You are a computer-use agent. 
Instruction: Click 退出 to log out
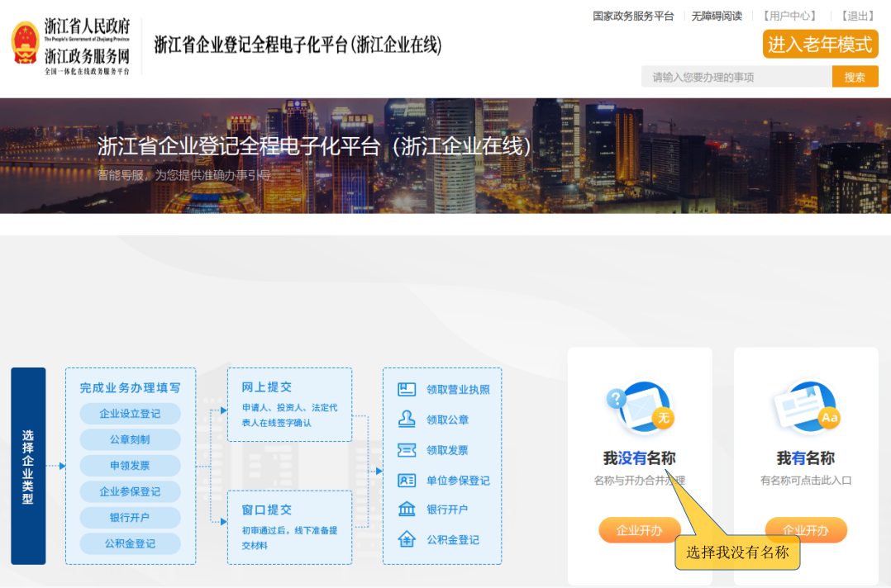click(857, 16)
